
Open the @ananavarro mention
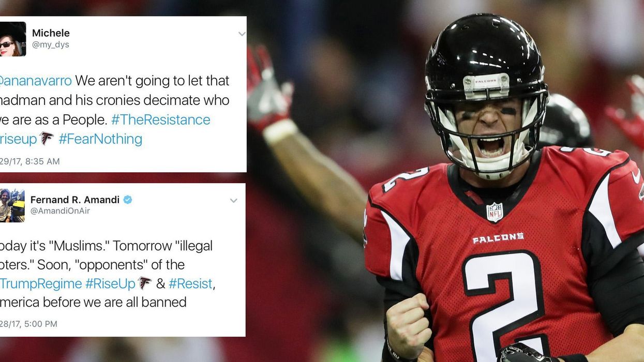(36, 81)
